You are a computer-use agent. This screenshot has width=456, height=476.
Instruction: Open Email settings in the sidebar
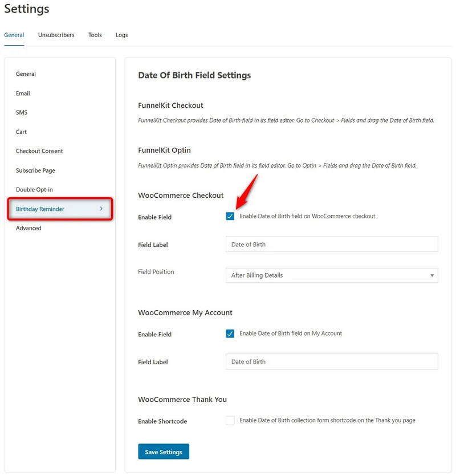[x=23, y=93]
